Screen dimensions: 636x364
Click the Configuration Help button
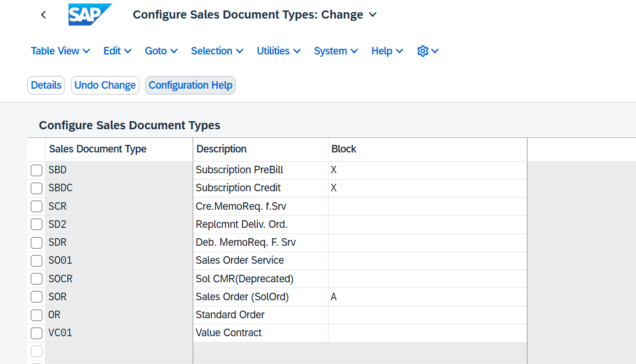(190, 85)
